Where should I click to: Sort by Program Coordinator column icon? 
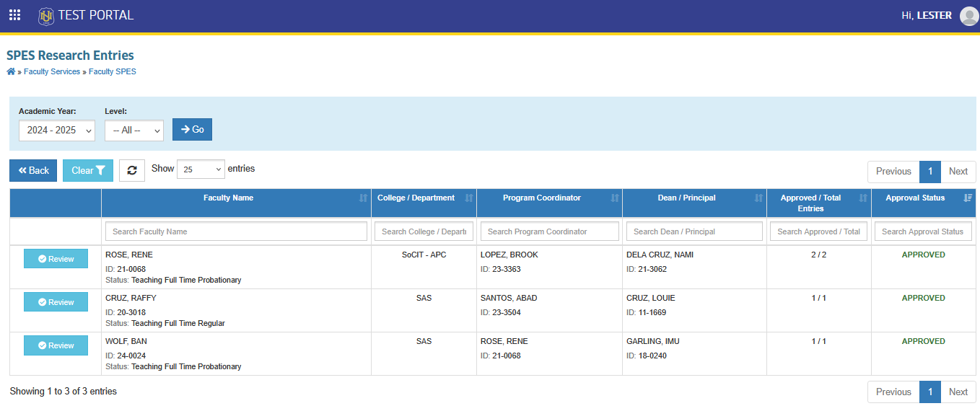615,198
